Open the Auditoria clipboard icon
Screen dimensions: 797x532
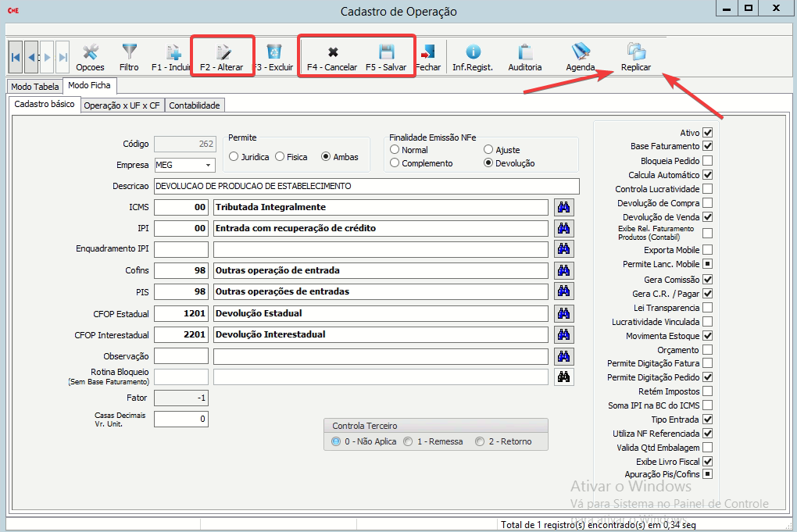[x=524, y=58]
